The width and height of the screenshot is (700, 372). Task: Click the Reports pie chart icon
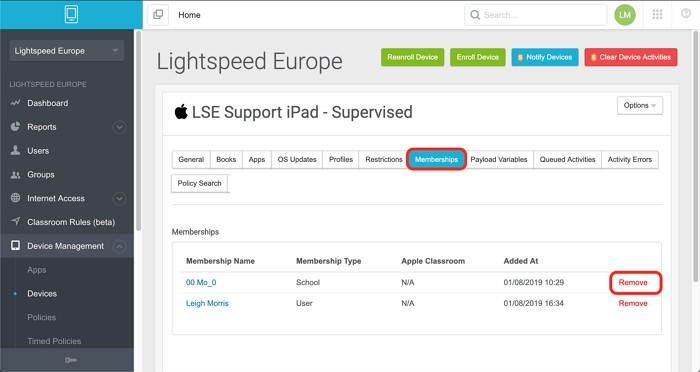point(16,126)
